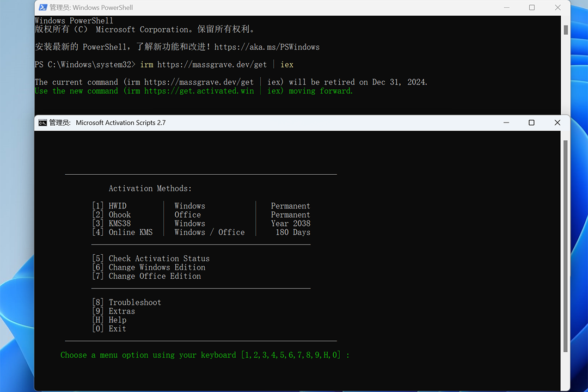The height and width of the screenshot is (392, 588).
Task: Click 'Windows / Office' in Online KMS row
Action: (x=209, y=232)
